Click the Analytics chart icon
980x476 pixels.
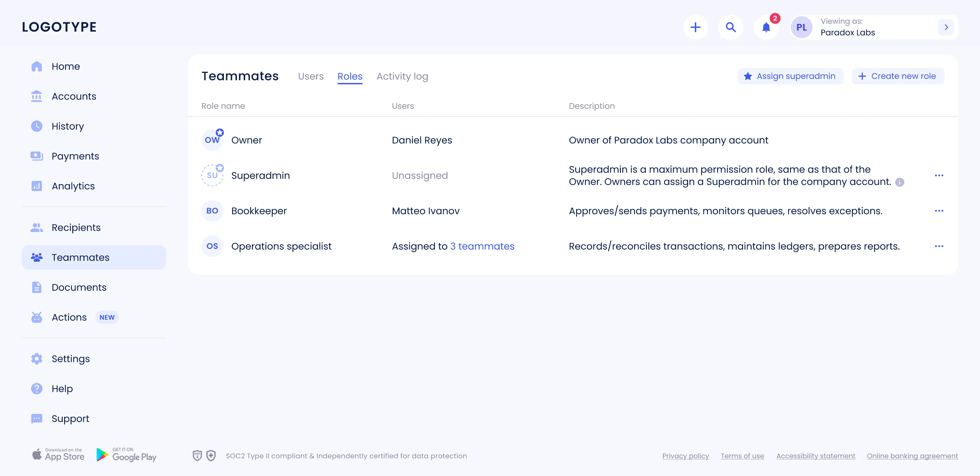pyautogui.click(x=37, y=186)
